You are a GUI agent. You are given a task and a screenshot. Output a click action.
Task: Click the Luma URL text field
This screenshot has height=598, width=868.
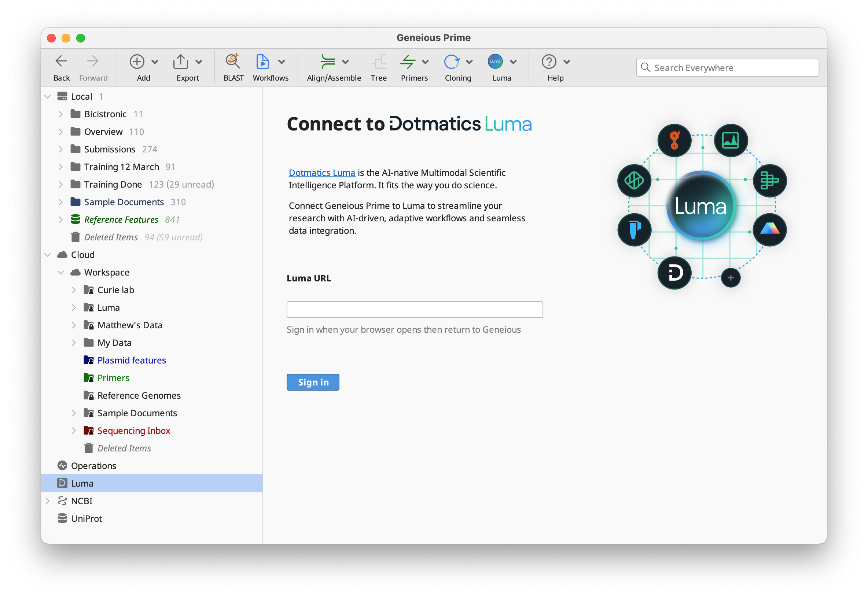pyautogui.click(x=415, y=310)
